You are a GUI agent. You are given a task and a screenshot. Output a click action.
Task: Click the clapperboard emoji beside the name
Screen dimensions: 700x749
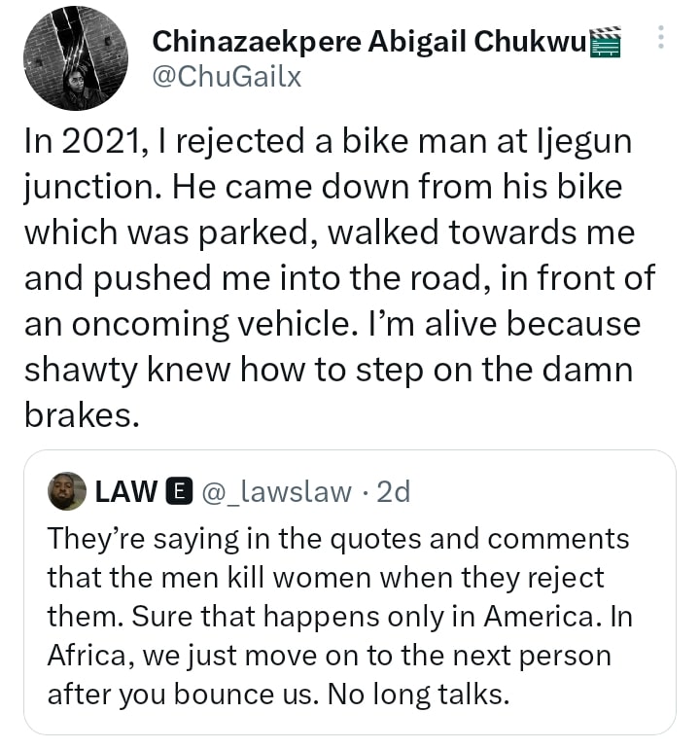click(x=607, y=43)
